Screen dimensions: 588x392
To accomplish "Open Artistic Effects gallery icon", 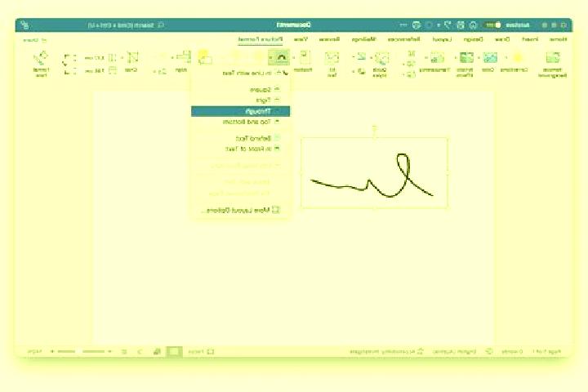I will (466, 57).
